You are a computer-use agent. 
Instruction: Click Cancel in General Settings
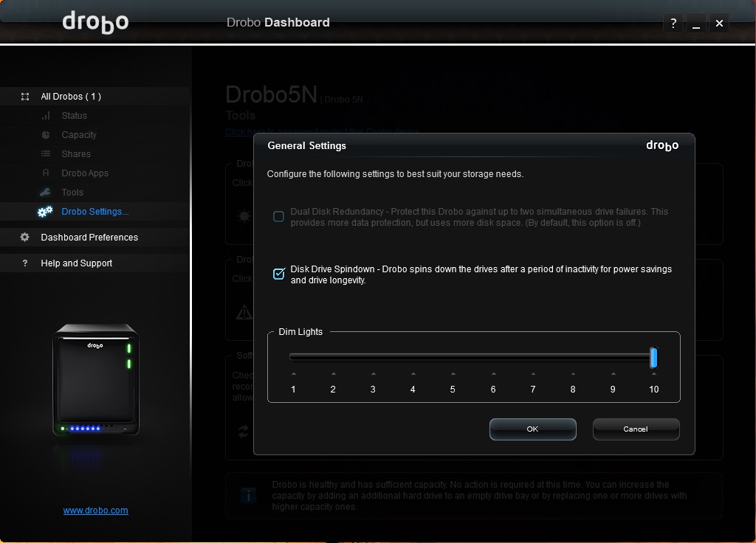click(x=636, y=429)
